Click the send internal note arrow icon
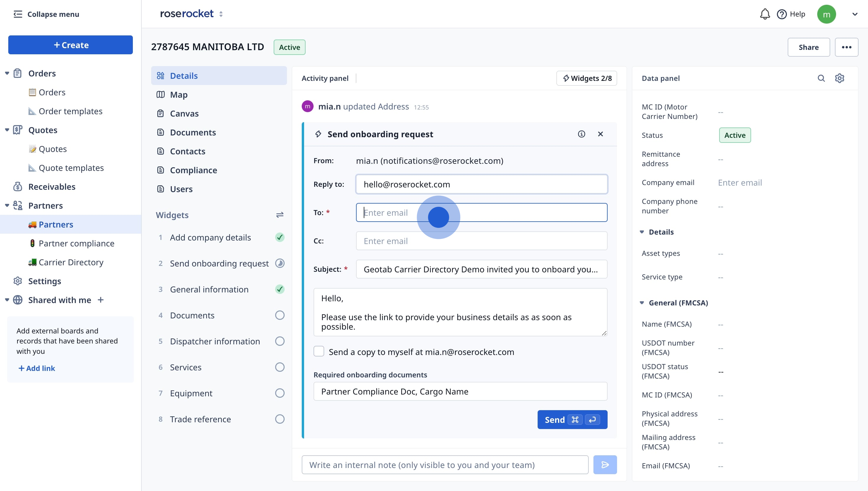 coord(605,465)
